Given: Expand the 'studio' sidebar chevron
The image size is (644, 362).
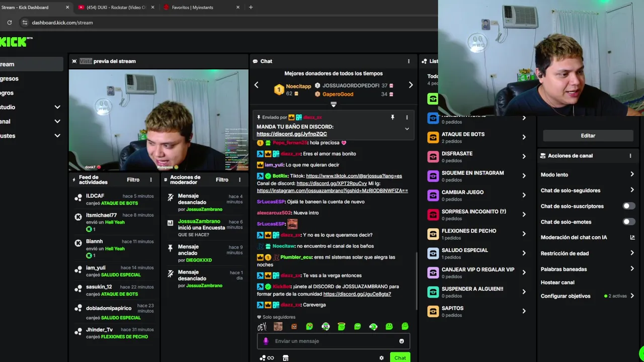Looking at the screenshot, I should [57, 107].
